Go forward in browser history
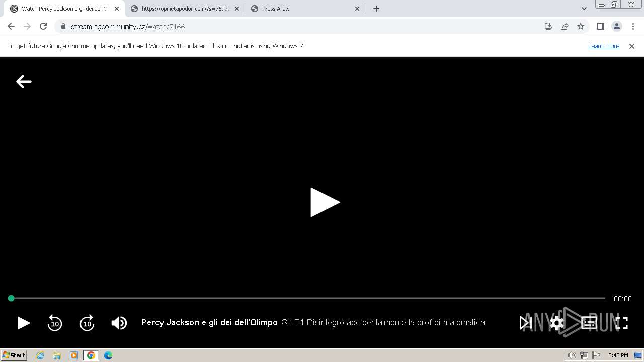Screen dimensions: 644x362 [27, 26]
